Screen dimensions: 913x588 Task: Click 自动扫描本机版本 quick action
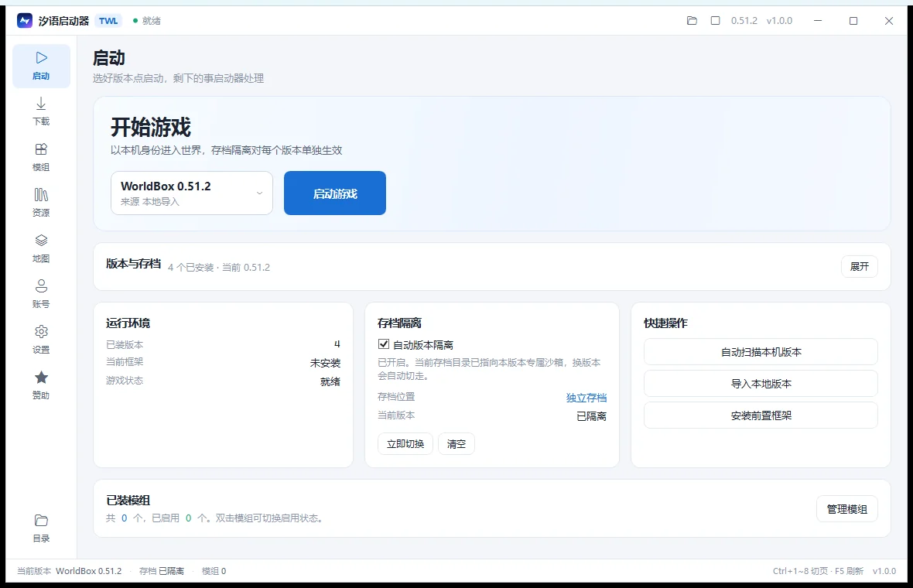761,352
